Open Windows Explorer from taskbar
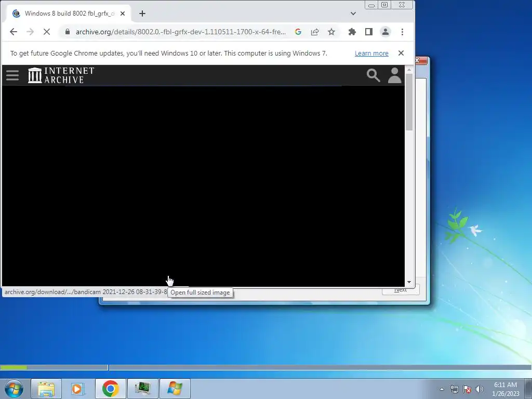 point(46,389)
